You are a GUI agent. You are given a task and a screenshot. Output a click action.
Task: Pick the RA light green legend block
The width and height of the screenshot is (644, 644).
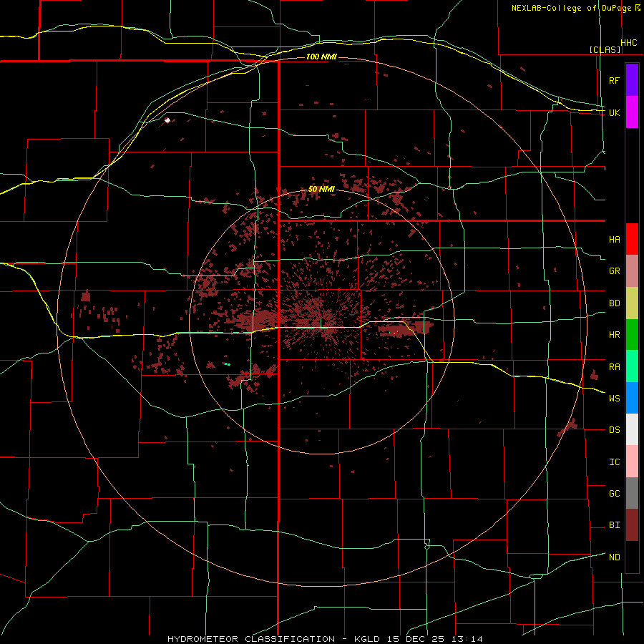coord(632,366)
